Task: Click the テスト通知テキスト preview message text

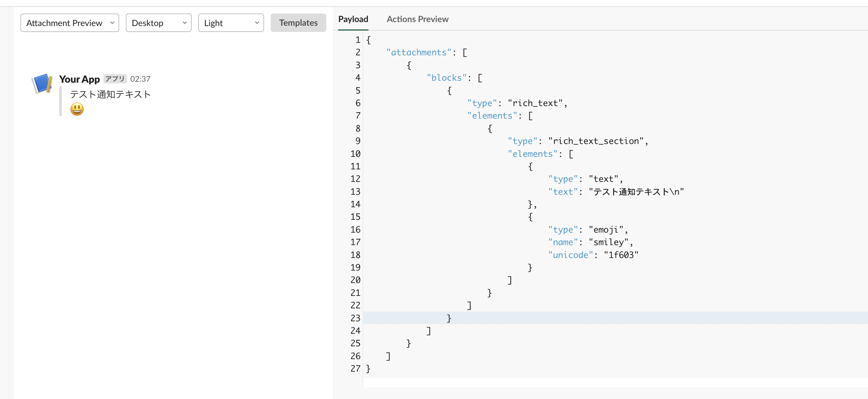Action: click(x=111, y=95)
